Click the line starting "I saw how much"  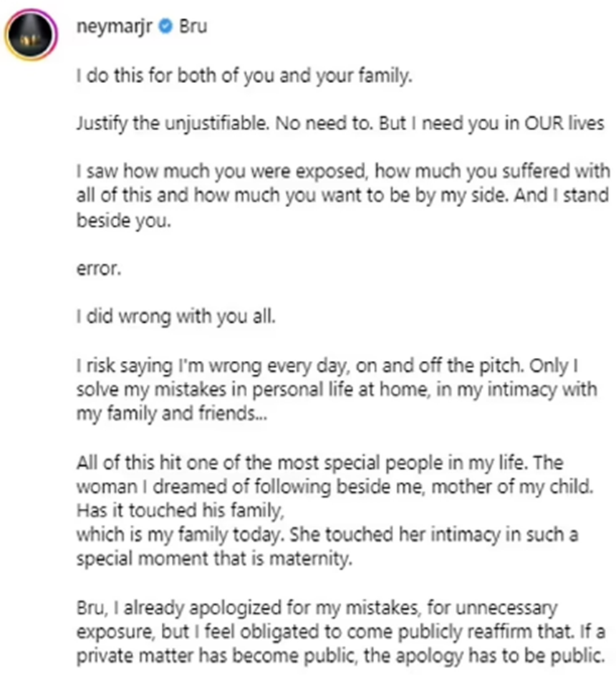[x=343, y=172]
